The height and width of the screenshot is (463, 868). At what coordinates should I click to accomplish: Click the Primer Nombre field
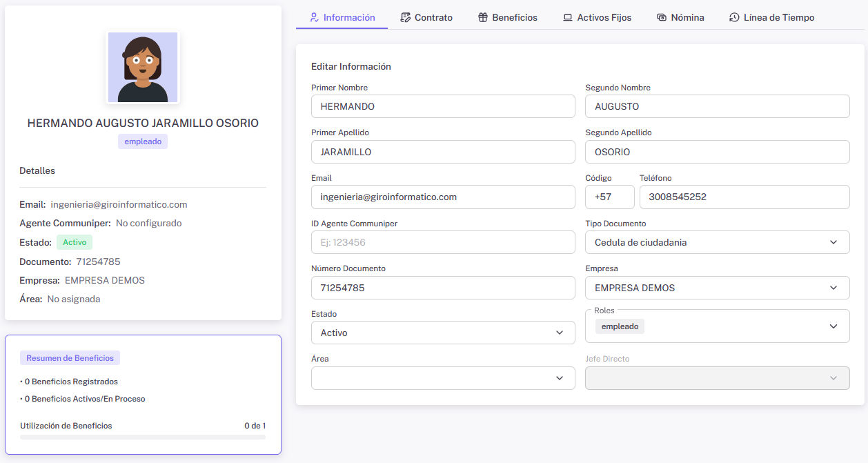coord(443,106)
